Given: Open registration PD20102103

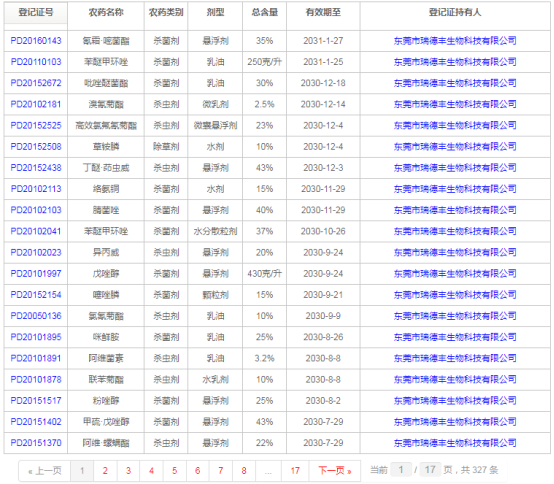Looking at the screenshot, I should (x=36, y=210).
